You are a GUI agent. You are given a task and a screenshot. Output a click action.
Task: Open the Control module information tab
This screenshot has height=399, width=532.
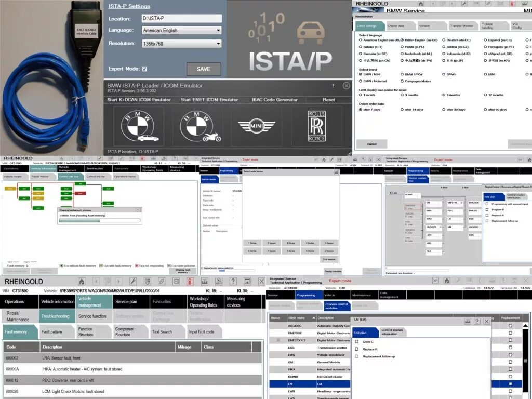(393, 331)
